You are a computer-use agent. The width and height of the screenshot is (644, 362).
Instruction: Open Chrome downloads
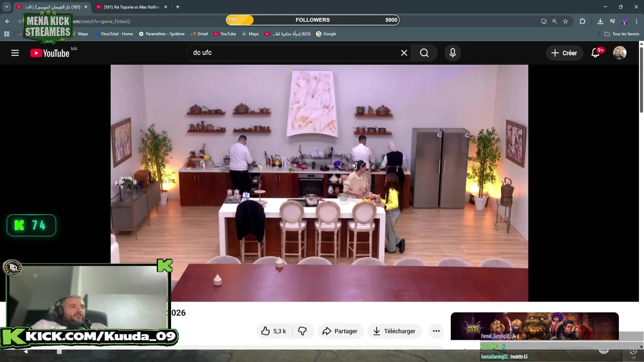(x=600, y=21)
